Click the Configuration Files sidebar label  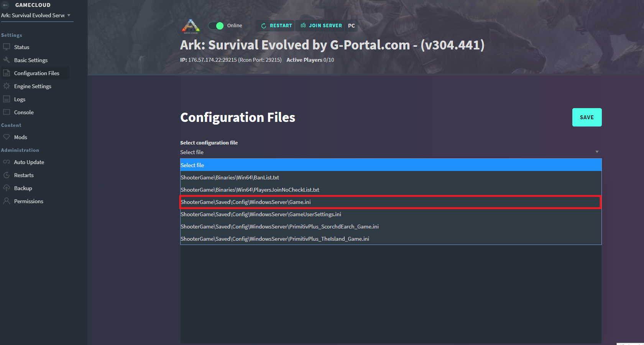[36, 73]
